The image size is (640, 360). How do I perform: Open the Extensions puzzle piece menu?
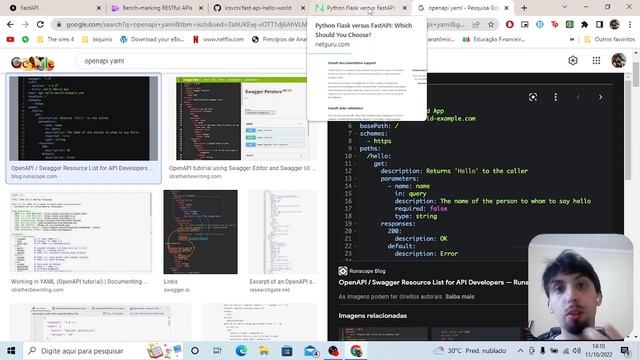click(x=584, y=24)
